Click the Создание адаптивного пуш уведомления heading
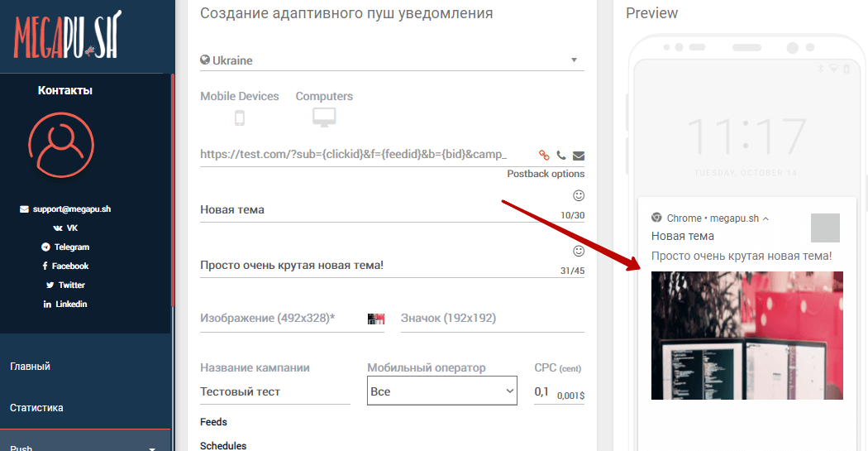 [346, 13]
